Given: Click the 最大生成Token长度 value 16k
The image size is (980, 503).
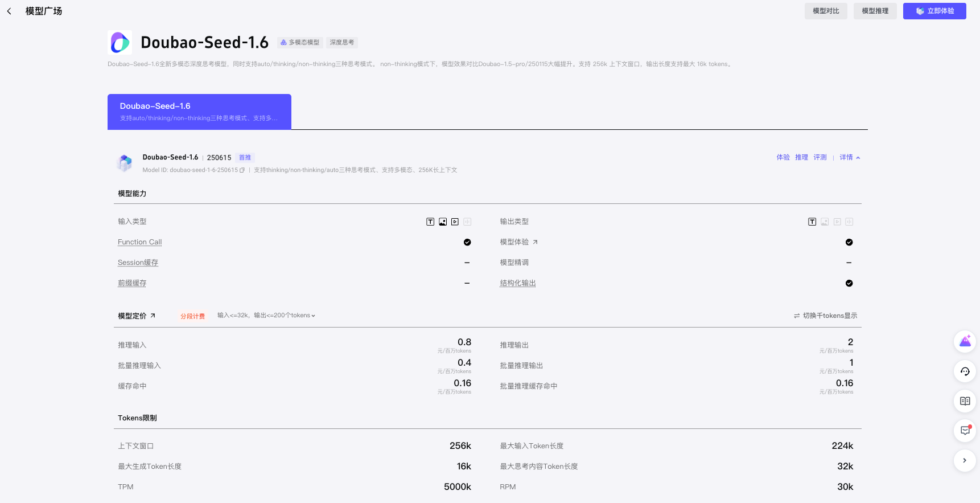Looking at the screenshot, I should point(464,467).
